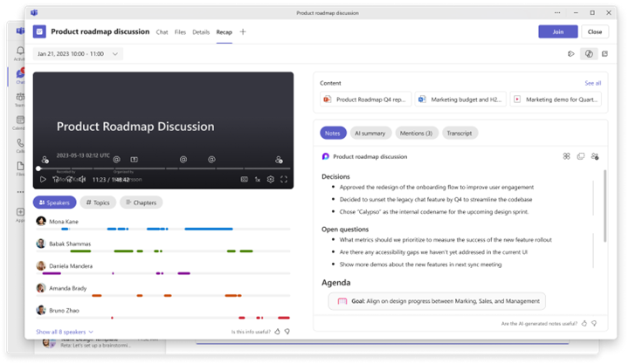629x364 pixels.
Task: Open Calls in the Teams sidebar
Action: [20, 145]
